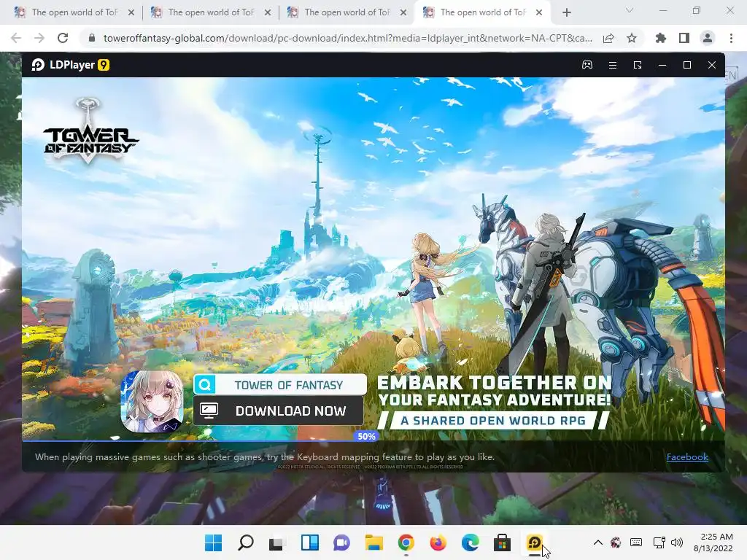
Task: Share this page from the address bar
Action: coord(608,38)
